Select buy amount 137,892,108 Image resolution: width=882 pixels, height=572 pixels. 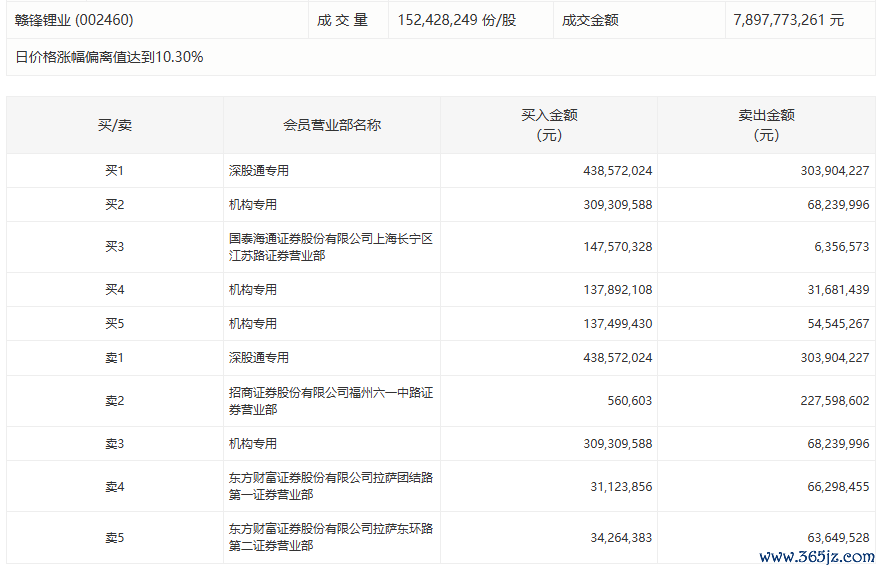618,290
